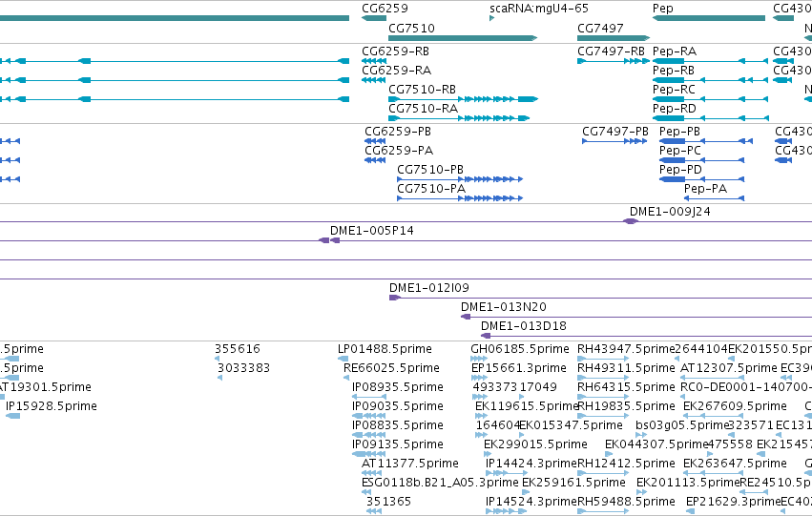Open EST RE66025.5prime

391,368
